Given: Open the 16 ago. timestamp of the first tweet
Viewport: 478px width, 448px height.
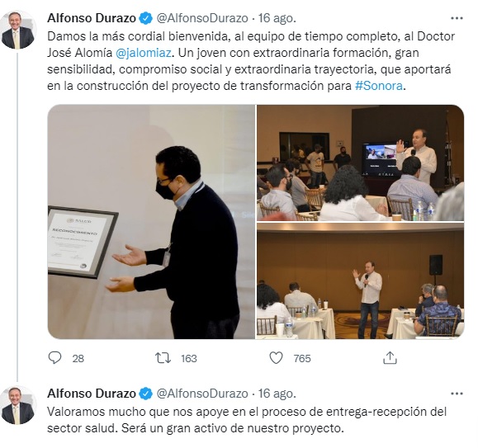Looking at the screenshot, I should coord(277,18).
